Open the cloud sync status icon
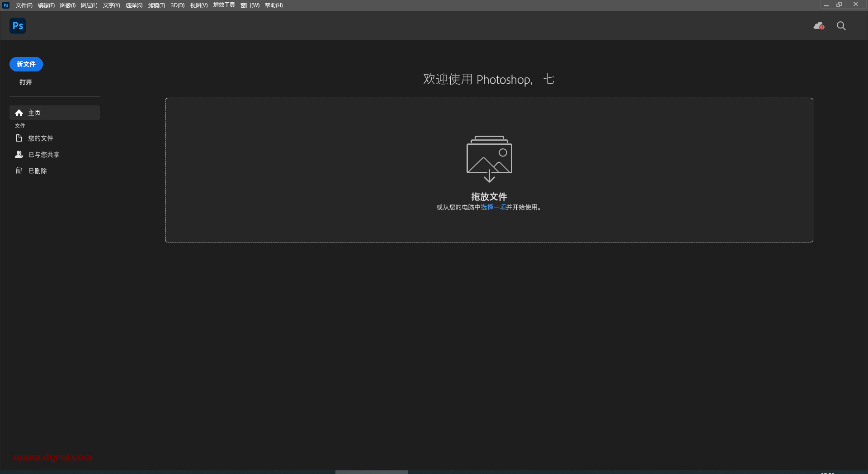 click(x=819, y=26)
